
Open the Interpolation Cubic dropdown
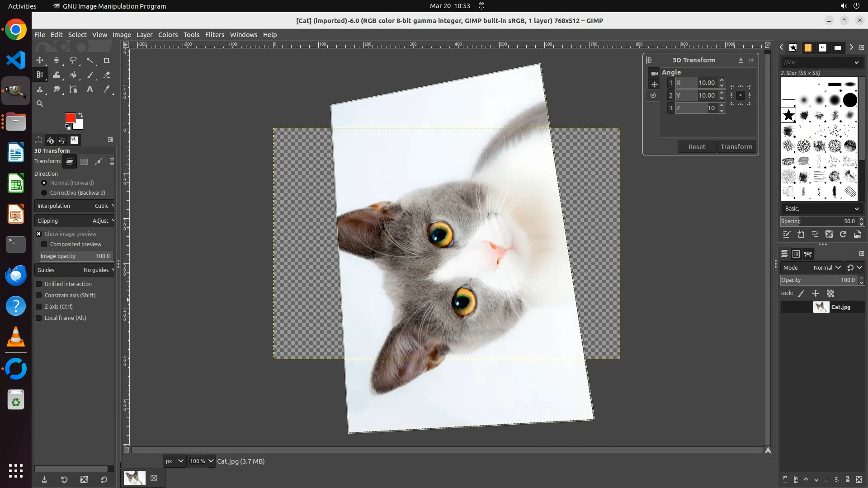coord(75,206)
